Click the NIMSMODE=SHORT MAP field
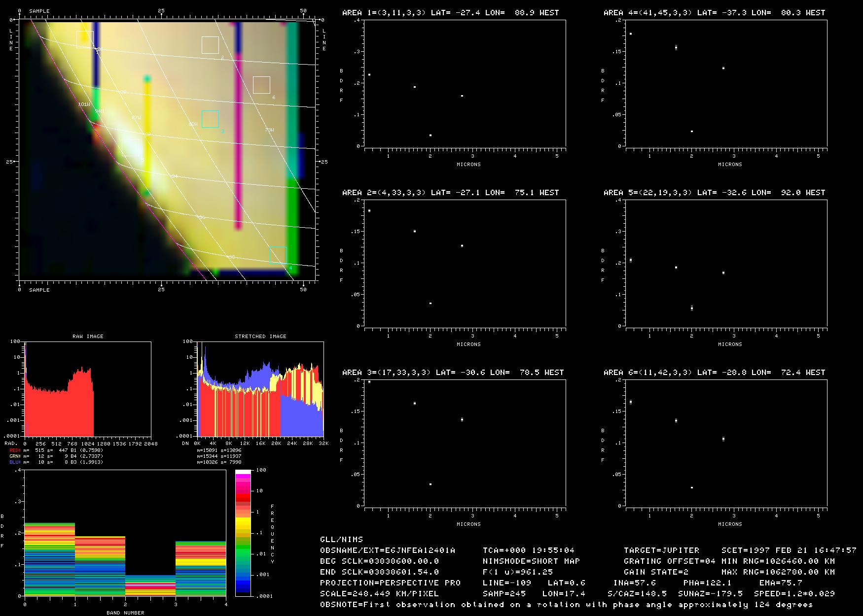The image size is (863, 616). pyautogui.click(x=531, y=561)
